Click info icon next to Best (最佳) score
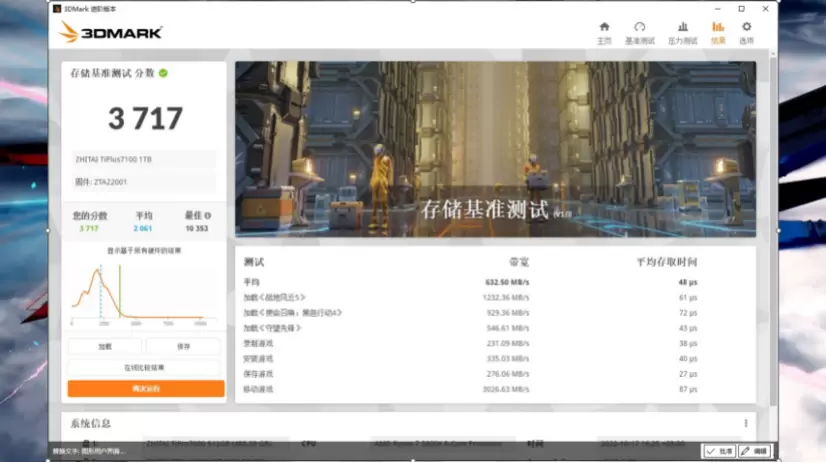Image resolution: width=826 pixels, height=463 pixels. tap(209, 215)
